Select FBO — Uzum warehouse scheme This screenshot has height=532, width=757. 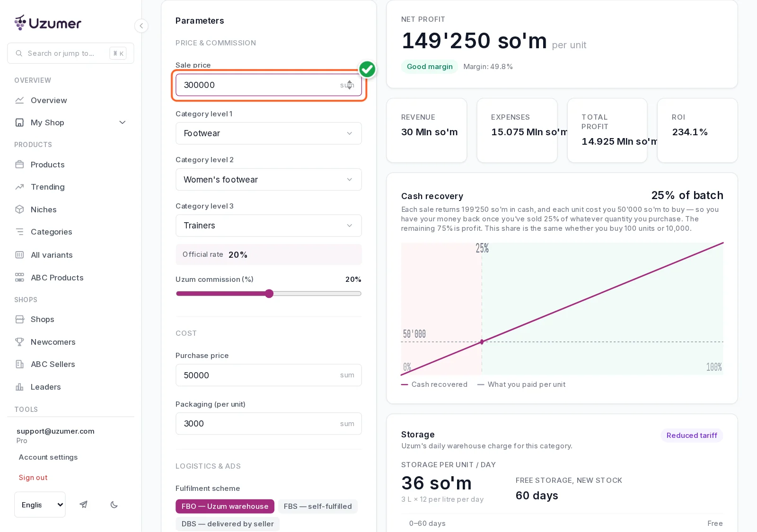tap(225, 506)
